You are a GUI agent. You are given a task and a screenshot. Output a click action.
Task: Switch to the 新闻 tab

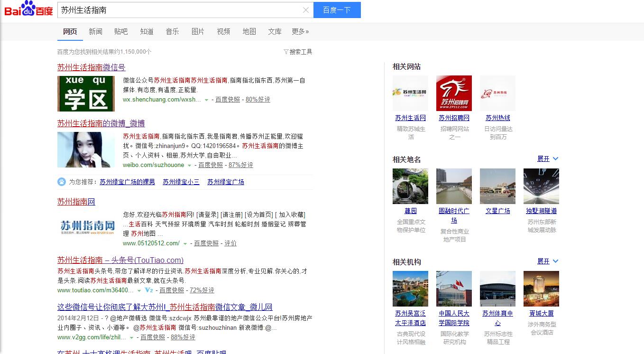pyautogui.click(x=95, y=31)
